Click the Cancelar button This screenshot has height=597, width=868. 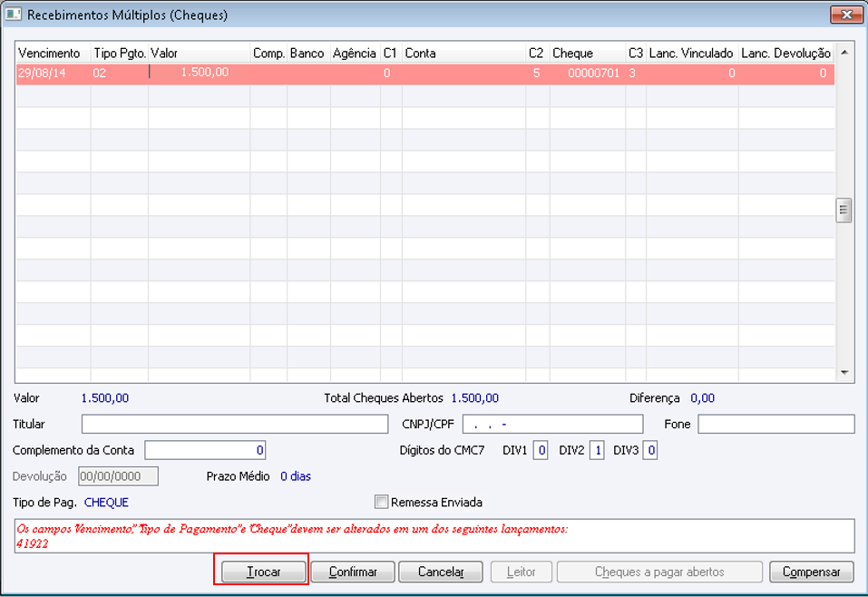441,572
